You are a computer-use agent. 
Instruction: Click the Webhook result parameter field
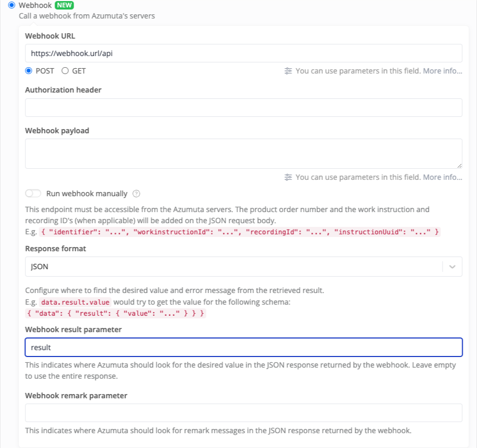(244, 346)
